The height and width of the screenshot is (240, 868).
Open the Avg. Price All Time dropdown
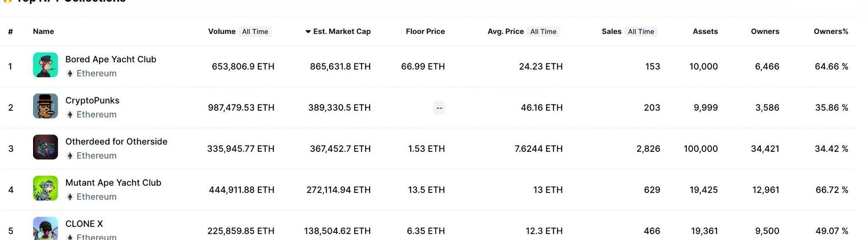click(543, 31)
